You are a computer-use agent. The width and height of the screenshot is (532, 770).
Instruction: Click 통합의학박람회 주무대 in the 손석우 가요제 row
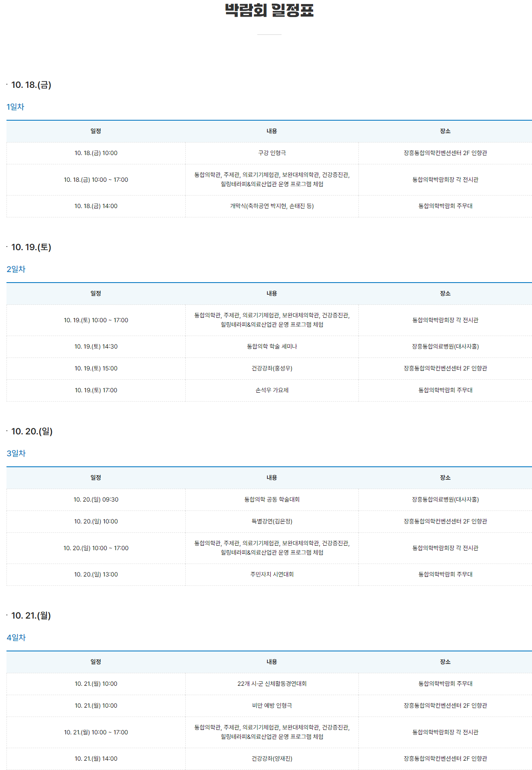[445, 390]
